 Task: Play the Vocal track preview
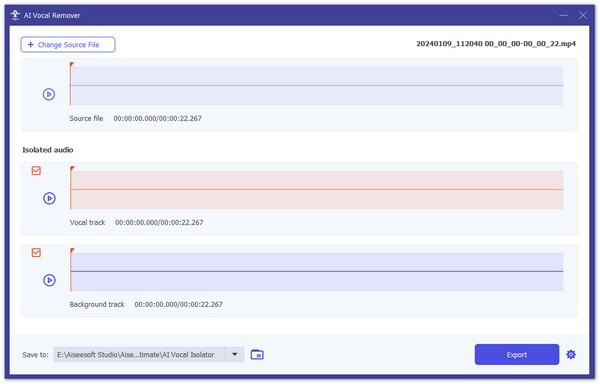click(x=49, y=198)
